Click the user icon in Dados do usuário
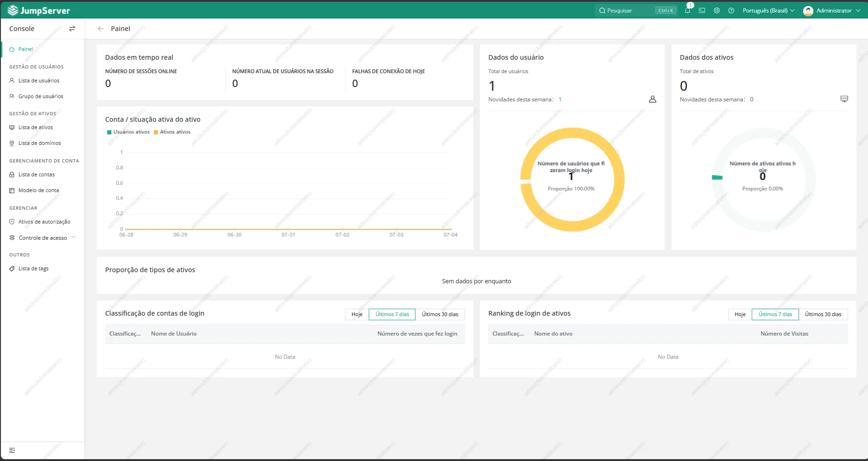 653,99
